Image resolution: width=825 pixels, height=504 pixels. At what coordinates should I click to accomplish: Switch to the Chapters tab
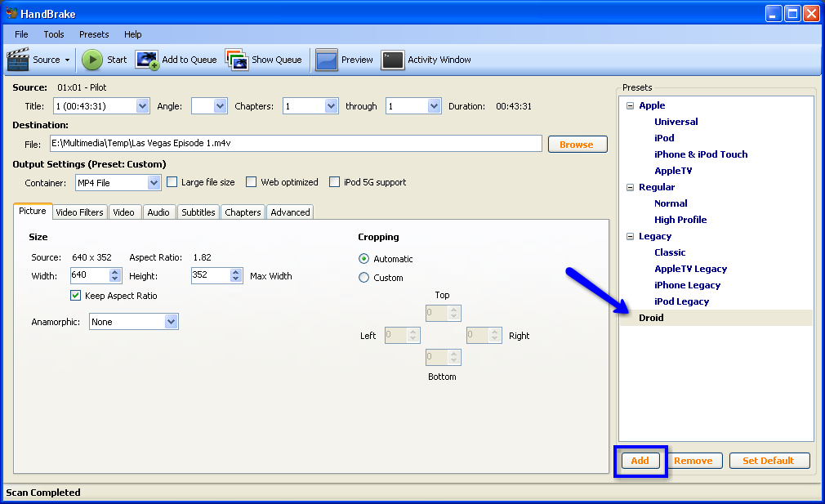(243, 212)
